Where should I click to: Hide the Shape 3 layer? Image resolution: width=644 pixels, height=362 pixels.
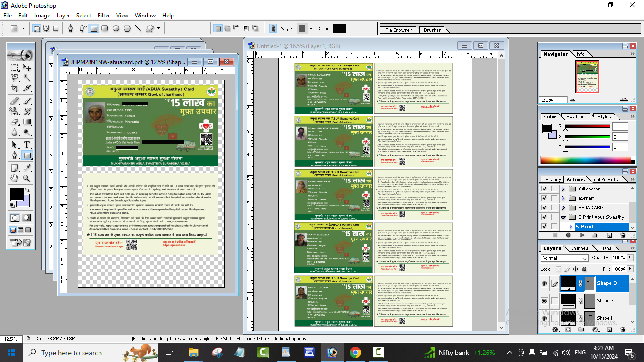click(x=545, y=283)
